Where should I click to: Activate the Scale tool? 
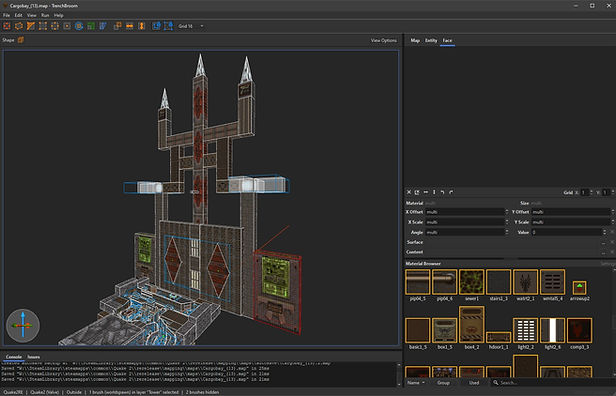tap(91, 26)
